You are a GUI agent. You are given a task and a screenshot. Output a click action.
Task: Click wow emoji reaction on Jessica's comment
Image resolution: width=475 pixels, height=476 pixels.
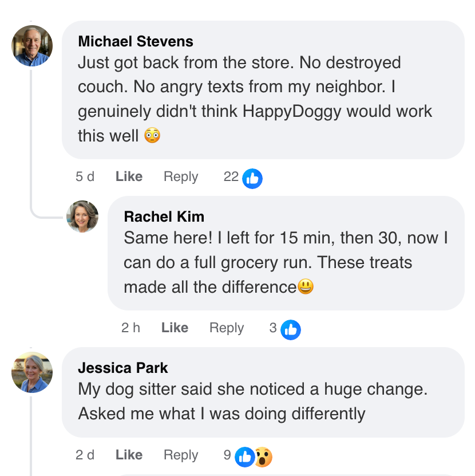(x=263, y=457)
